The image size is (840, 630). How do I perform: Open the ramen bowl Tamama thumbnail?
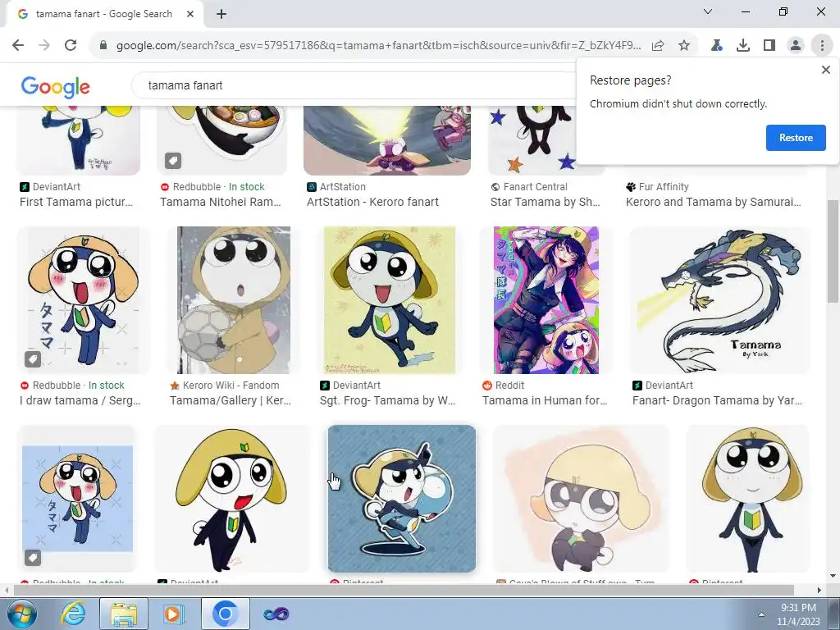[x=221, y=140]
